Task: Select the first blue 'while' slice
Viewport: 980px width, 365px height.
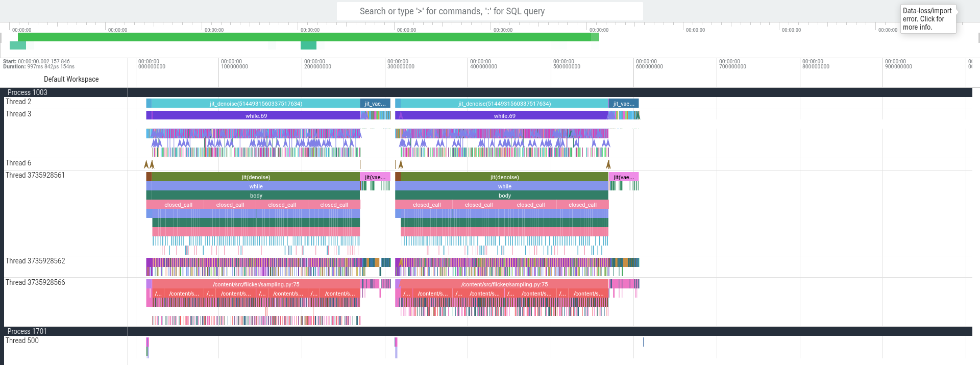Action: (256, 186)
